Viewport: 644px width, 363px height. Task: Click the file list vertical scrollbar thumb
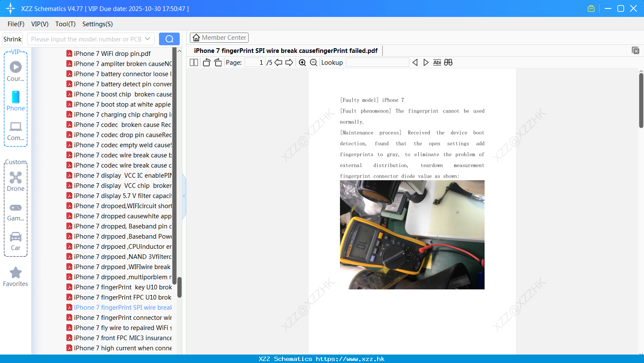(x=179, y=287)
